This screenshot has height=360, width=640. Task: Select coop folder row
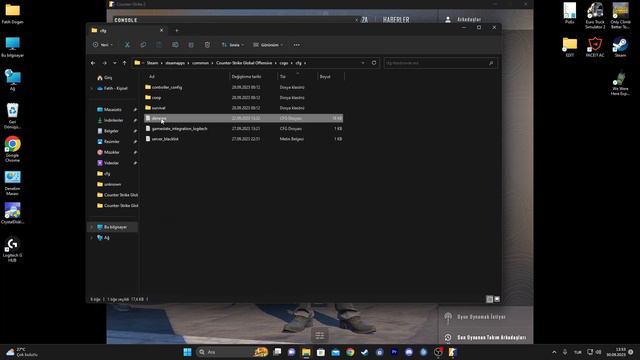pyautogui.click(x=243, y=98)
